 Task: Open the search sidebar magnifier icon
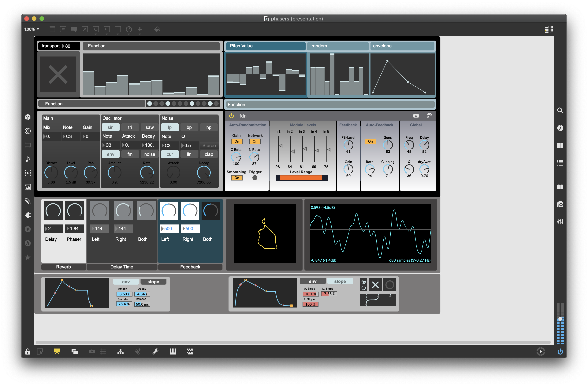(560, 110)
